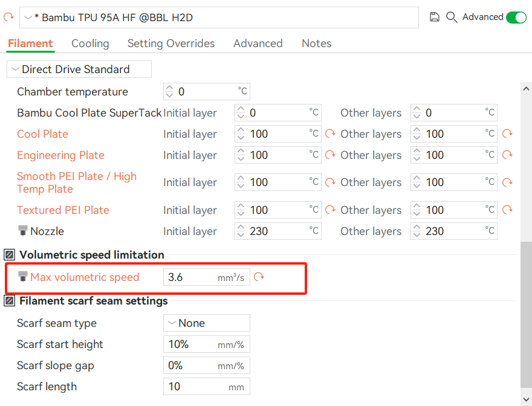Click the scrollbar up arrow
Viewport: 532px width, 406px height.
click(x=526, y=89)
